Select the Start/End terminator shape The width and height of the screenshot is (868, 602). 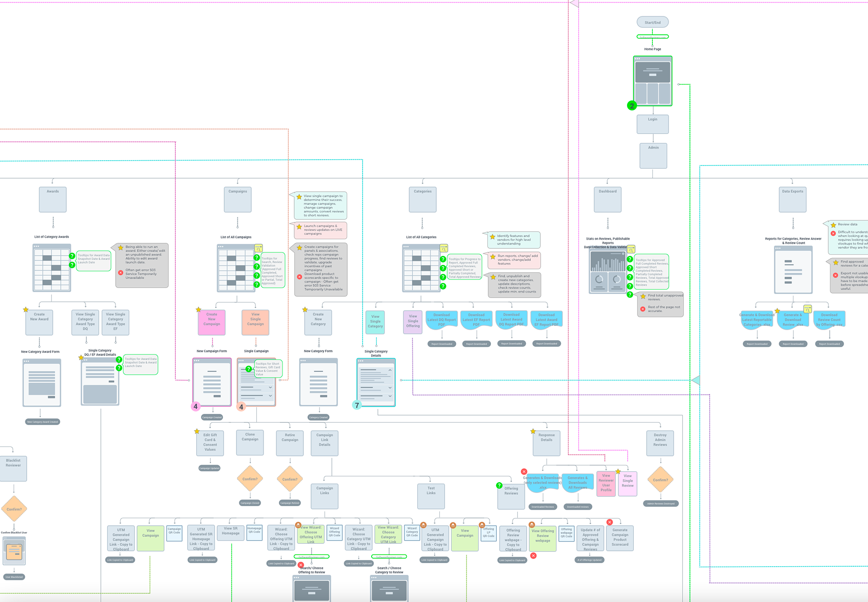pos(652,22)
